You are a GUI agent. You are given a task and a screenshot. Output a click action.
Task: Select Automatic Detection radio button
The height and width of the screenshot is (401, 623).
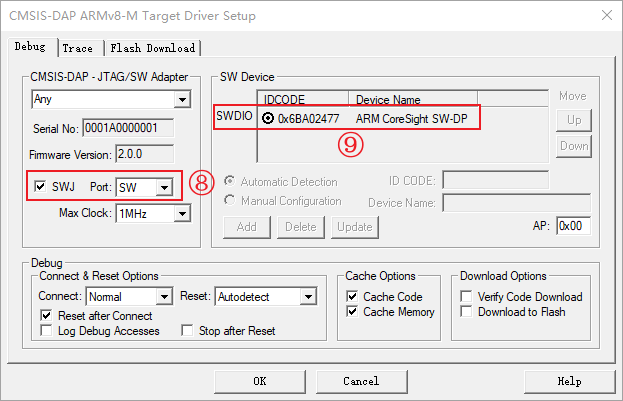(229, 181)
